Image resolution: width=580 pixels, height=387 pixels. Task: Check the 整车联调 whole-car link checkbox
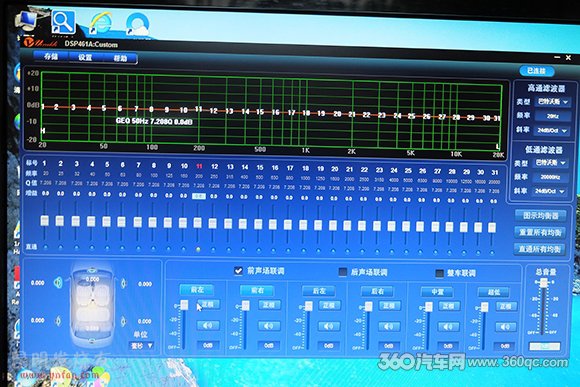coord(439,273)
